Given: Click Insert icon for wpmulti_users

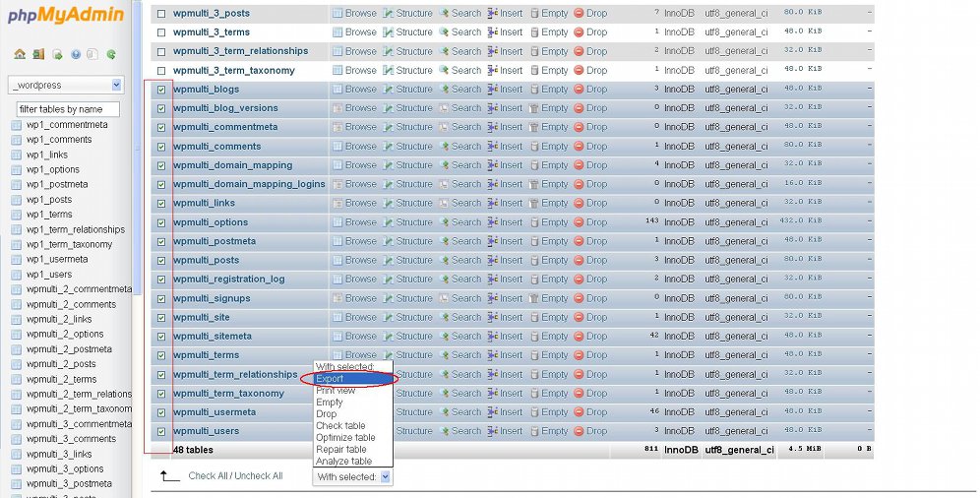Looking at the screenshot, I should (x=493, y=431).
